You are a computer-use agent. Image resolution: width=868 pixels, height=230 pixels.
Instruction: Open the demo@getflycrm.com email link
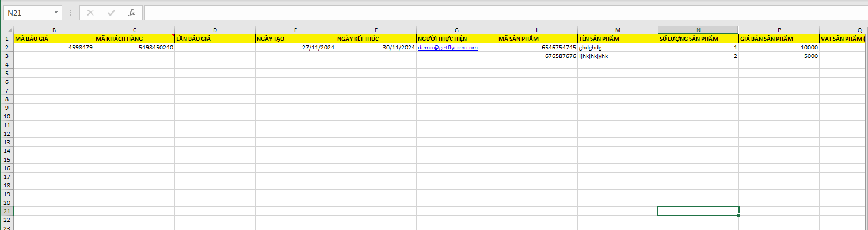point(448,48)
